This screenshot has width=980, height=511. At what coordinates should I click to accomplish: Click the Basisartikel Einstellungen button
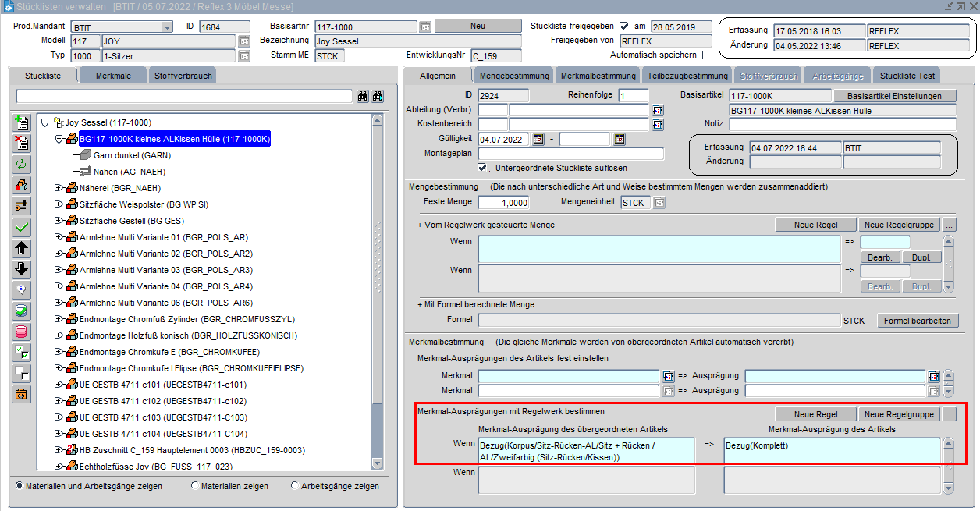click(x=894, y=96)
